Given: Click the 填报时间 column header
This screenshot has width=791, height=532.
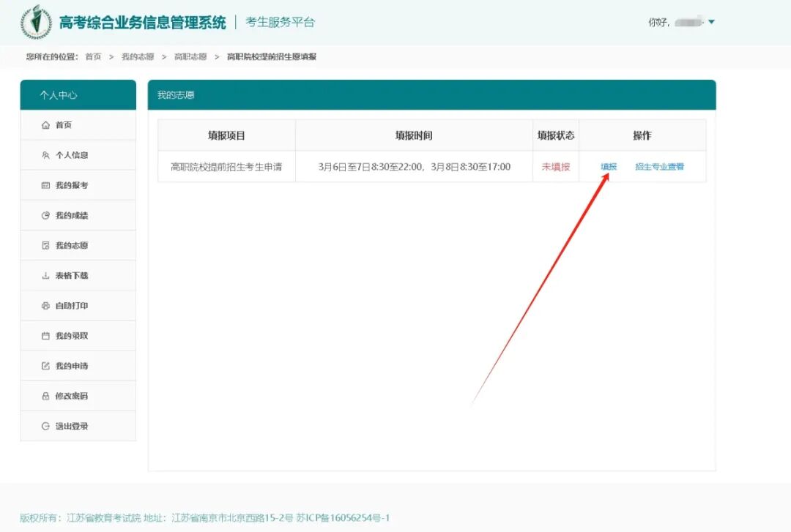Looking at the screenshot, I should point(414,135).
